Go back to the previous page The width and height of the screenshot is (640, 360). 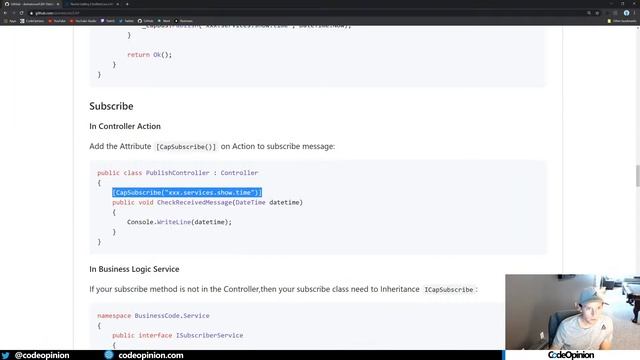pos(5,13)
